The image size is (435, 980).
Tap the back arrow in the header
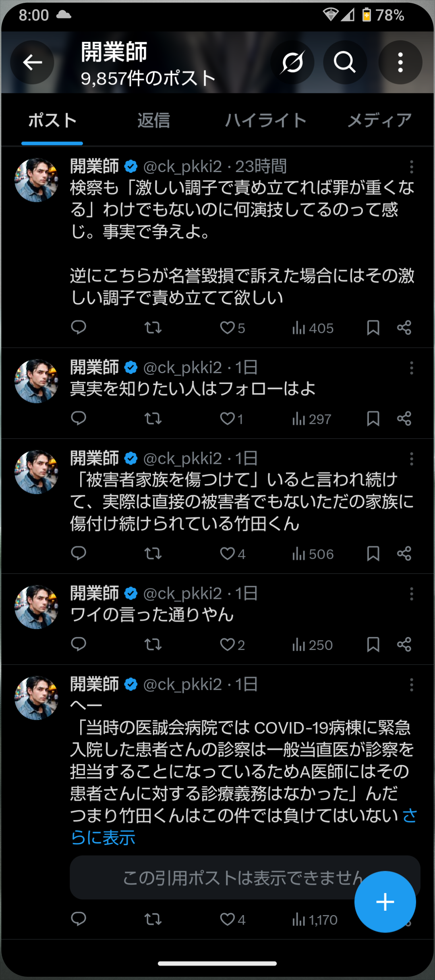tap(32, 62)
